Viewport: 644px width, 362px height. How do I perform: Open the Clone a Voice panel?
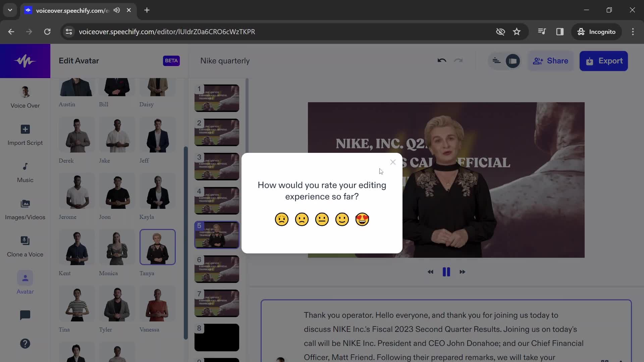pos(25,247)
